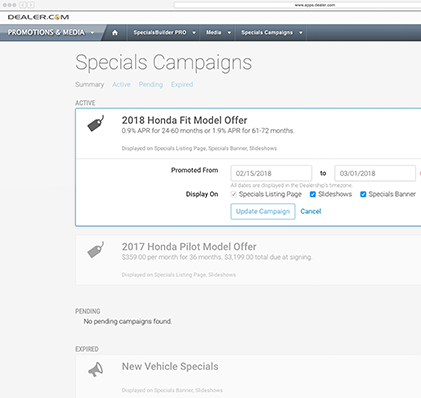This screenshot has height=398, width=421.
Task: Click the browser address bar
Action: tap(297, 5)
